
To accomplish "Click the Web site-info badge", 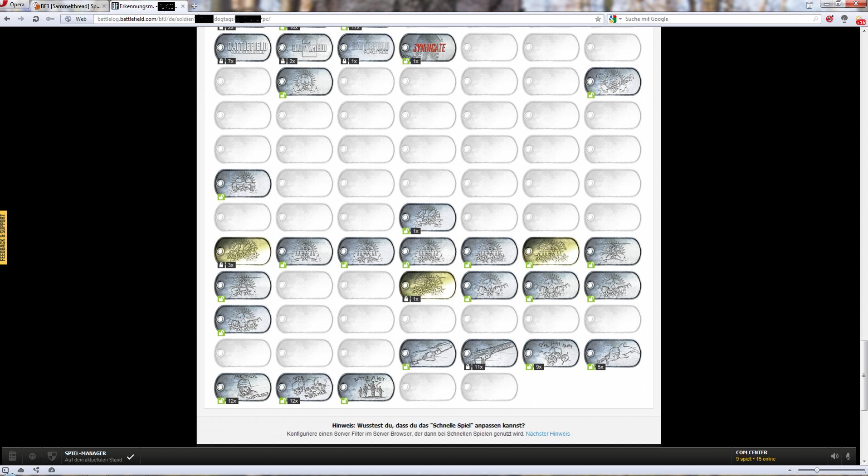I will point(76,19).
